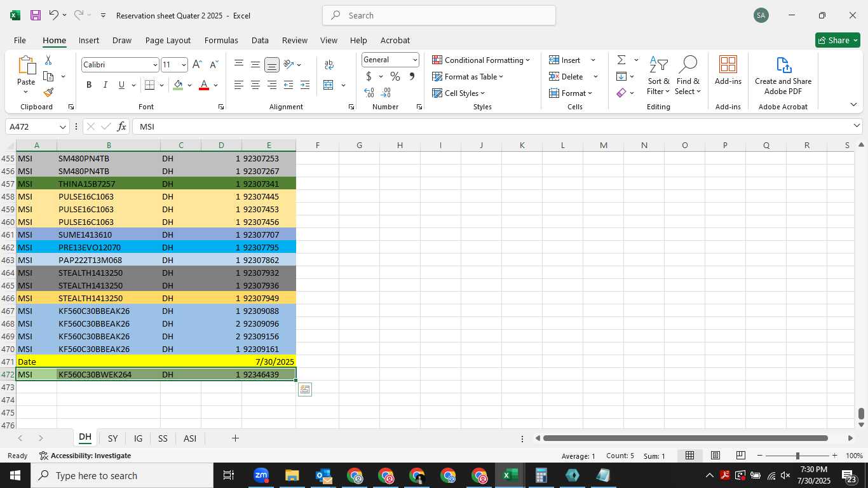The image size is (868, 488).
Task: Increase decimal places
Action: pos(369,93)
